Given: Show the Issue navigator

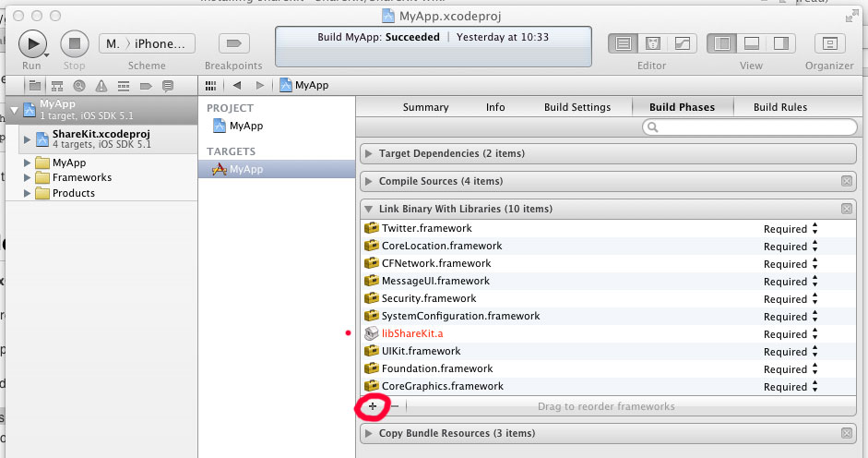Looking at the screenshot, I should [x=101, y=85].
